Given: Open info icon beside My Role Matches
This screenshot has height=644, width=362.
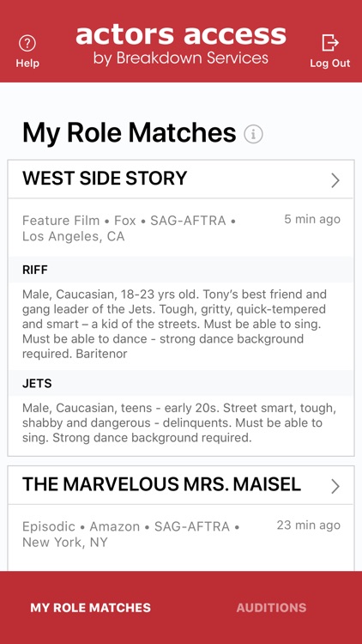Looking at the screenshot, I should point(253,134).
